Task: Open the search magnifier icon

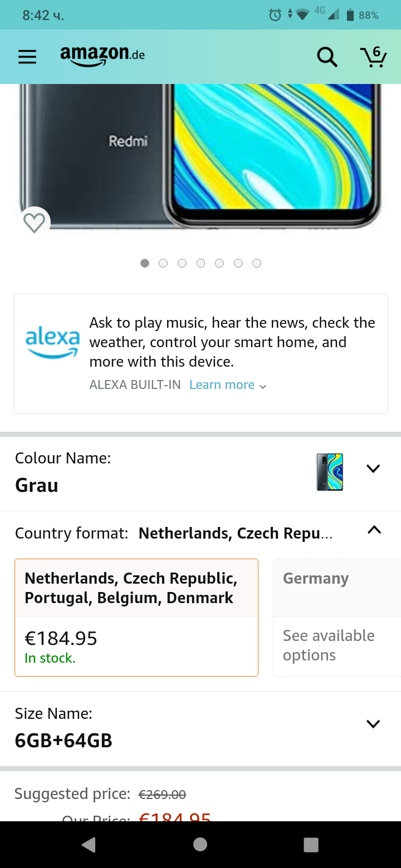Action: [327, 57]
